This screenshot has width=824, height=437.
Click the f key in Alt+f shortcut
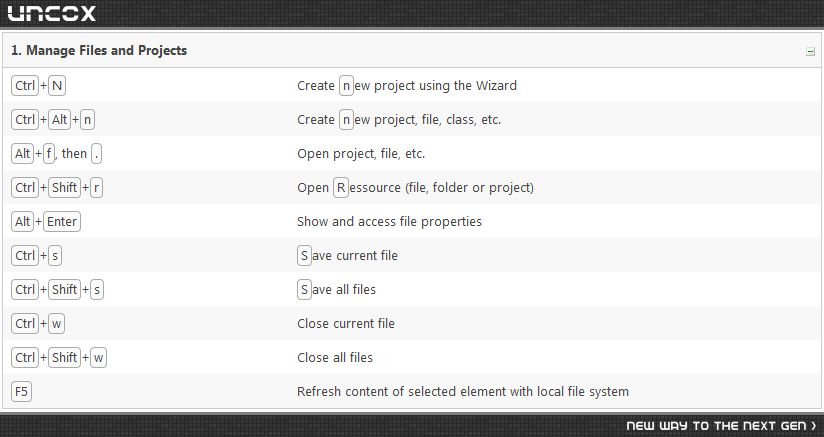[x=49, y=154]
